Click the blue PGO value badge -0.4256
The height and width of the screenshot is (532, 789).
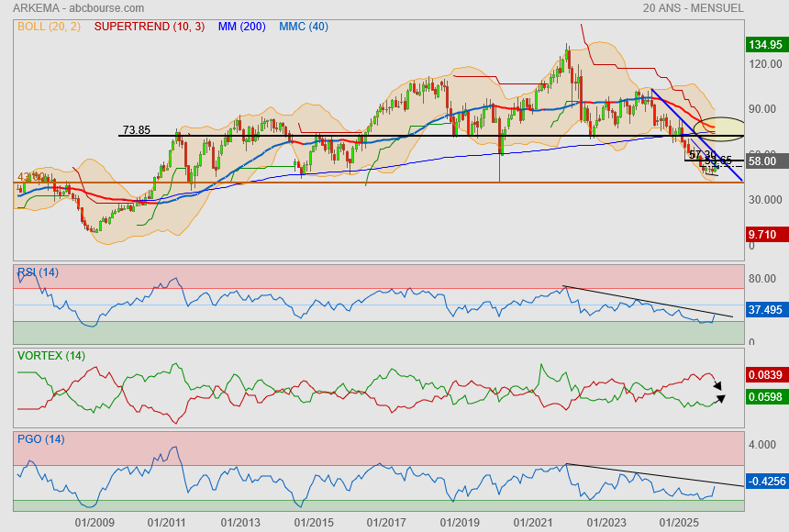point(765,481)
